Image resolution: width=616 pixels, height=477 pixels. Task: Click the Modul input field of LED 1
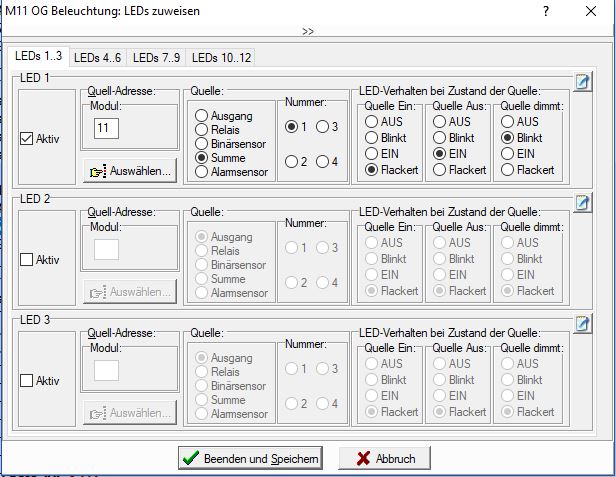click(106, 128)
